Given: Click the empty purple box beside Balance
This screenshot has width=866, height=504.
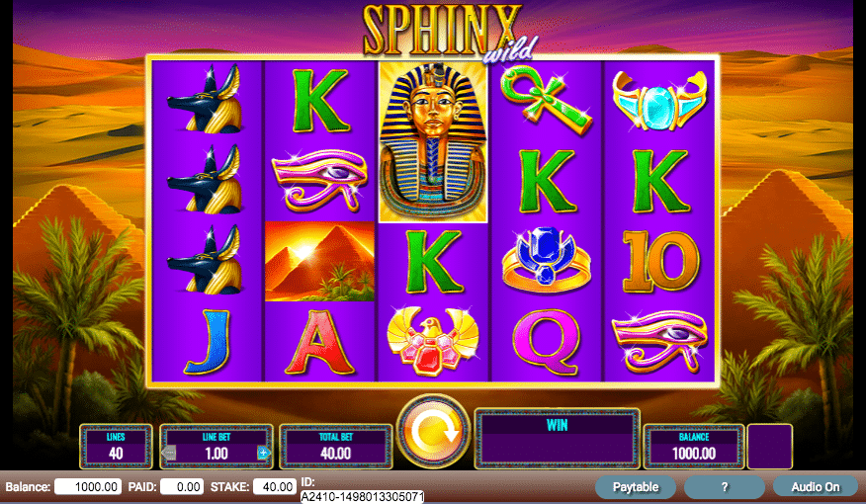Looking at the screenshot, I should point(769,447).
